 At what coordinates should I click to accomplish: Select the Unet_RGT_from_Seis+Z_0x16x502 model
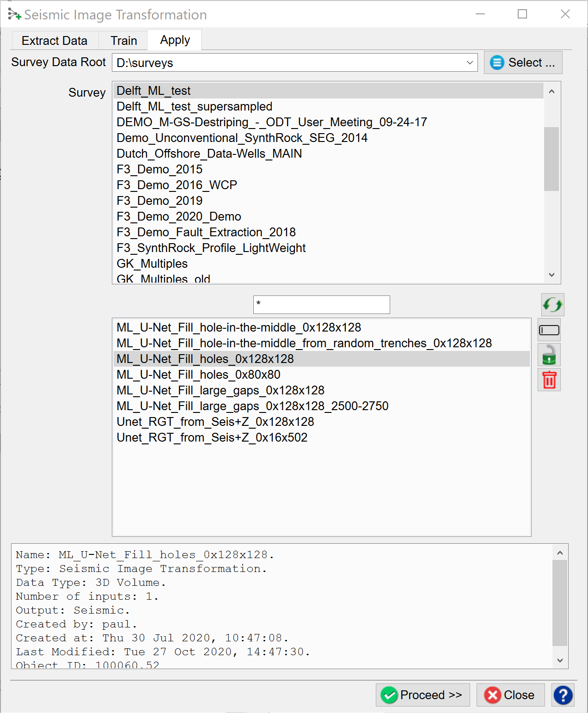click(x=212, y=437)
